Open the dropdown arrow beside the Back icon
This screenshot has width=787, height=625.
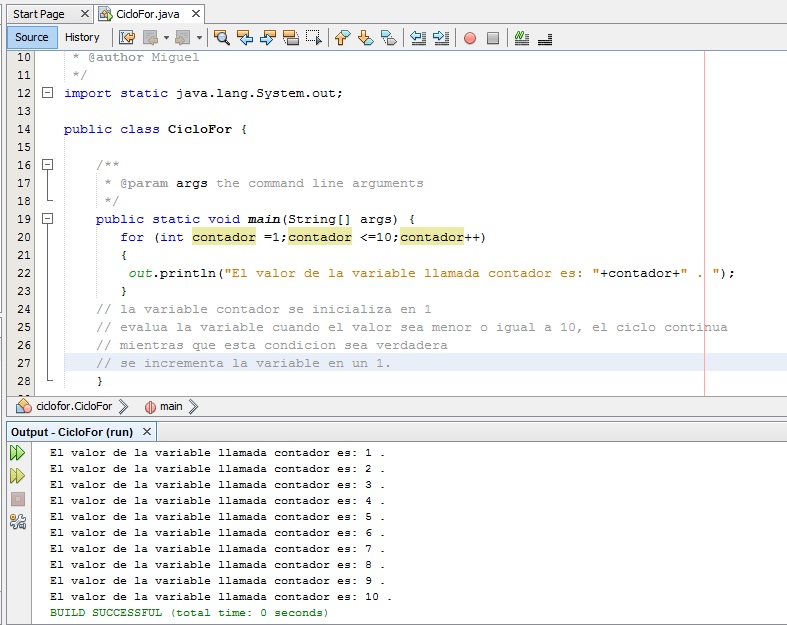pos(167,38)
